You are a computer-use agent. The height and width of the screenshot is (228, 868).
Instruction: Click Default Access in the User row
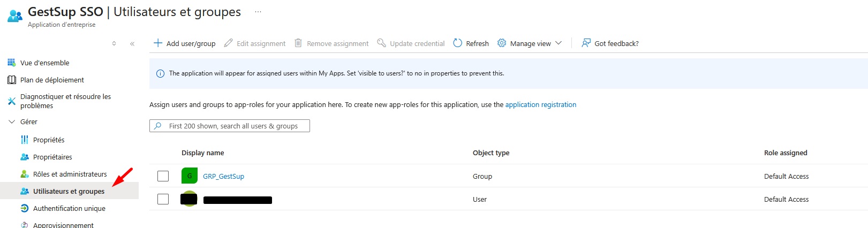(787, 199)
